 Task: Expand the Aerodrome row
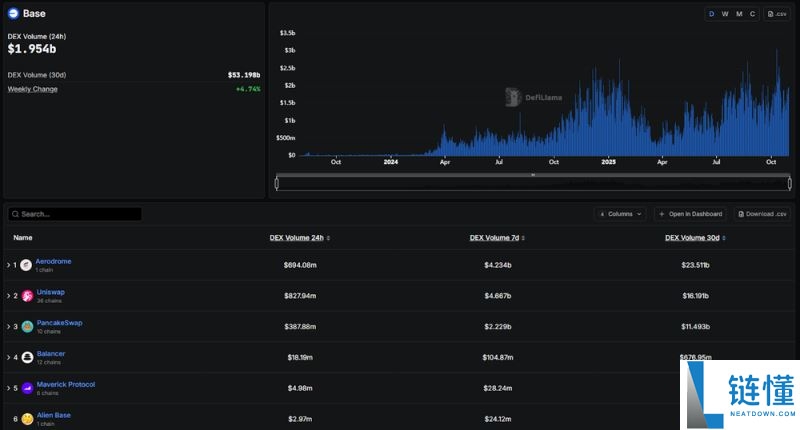tap(8, 265)
